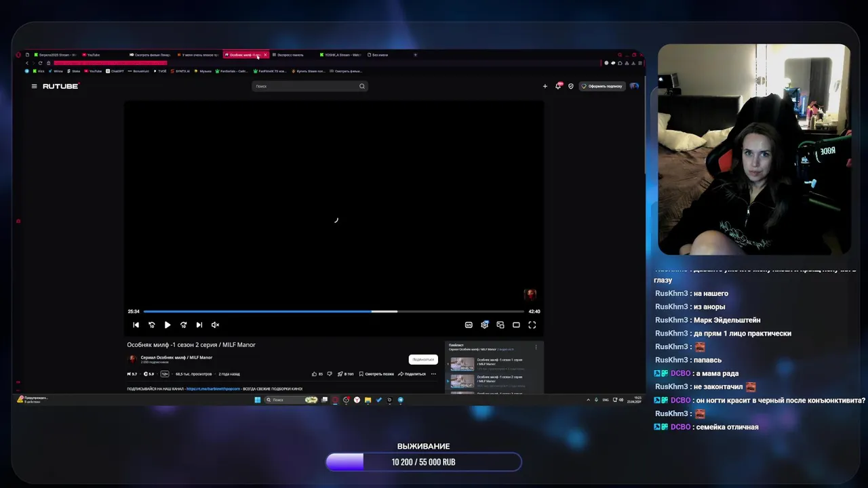Switch to 'Serpena2025 Stream' tab
Screen dimensions: 868x488
[x=57, y=55]
